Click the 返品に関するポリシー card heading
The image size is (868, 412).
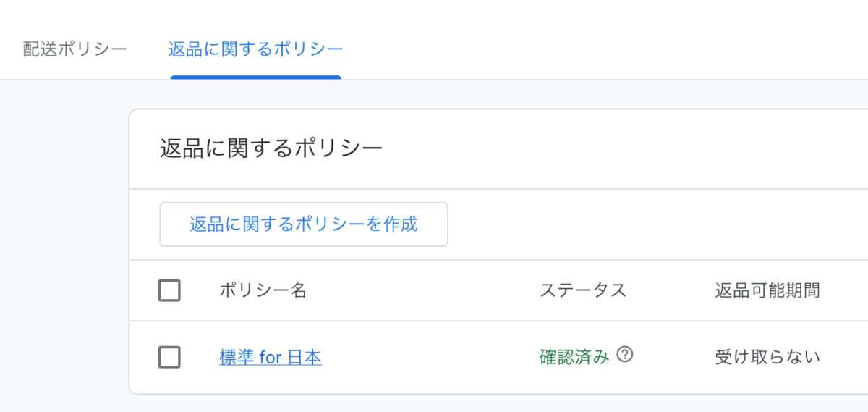click(x=271, y=148)
